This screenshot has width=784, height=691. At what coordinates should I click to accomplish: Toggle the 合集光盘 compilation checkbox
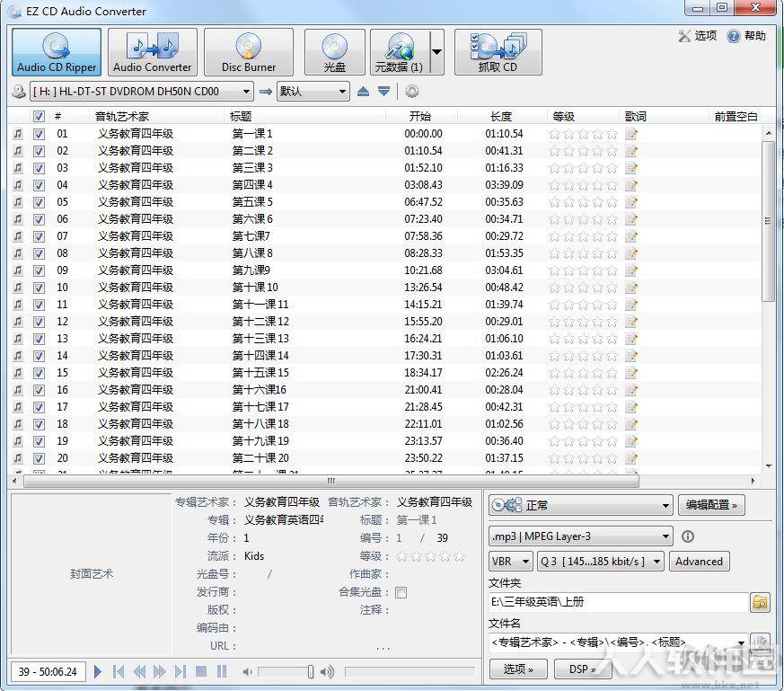point(401,592)
